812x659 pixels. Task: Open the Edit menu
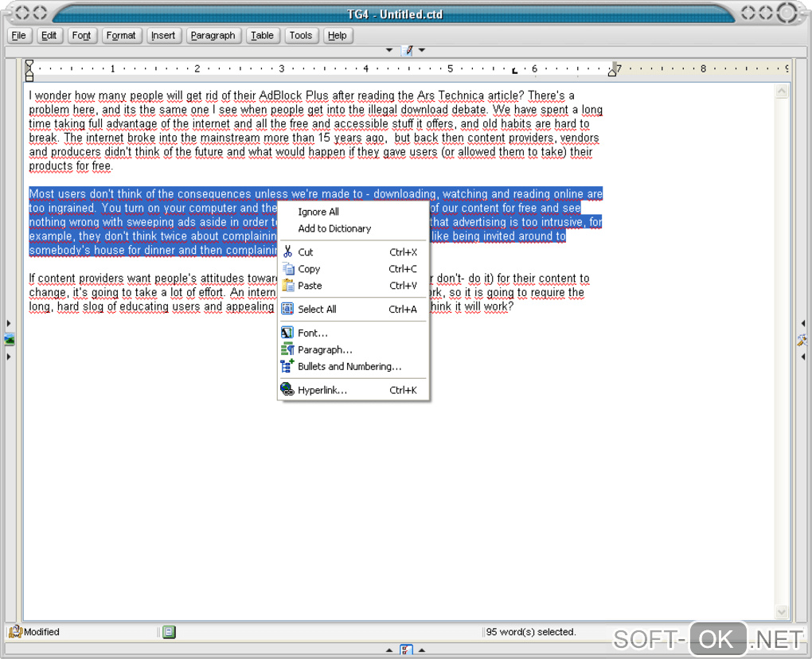(x=49, y=36)
